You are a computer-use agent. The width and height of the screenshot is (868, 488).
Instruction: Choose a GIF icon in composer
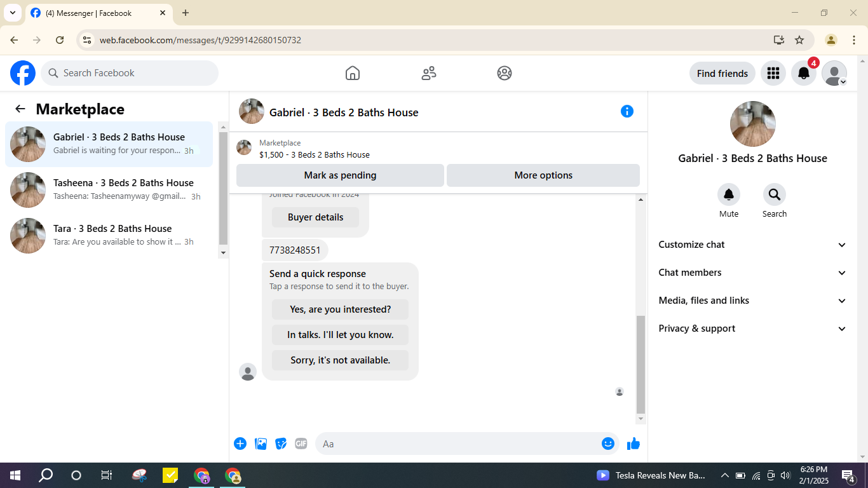tap(301, 444)
